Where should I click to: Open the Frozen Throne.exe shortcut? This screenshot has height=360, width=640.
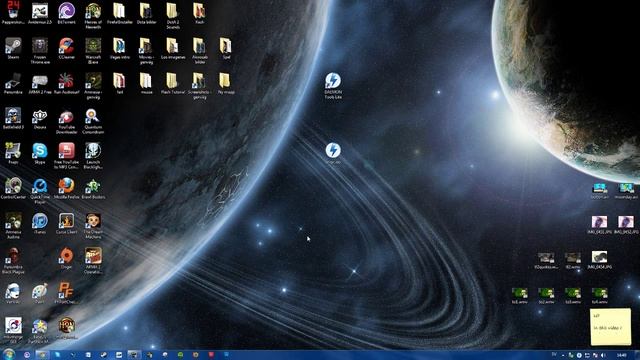[x=40, y=51]
